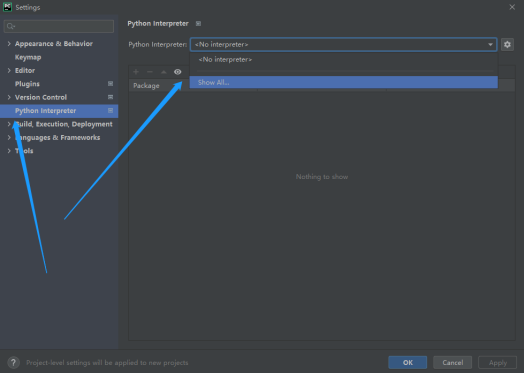
Task: Open the Editor settings category
Action: [25, 70]
